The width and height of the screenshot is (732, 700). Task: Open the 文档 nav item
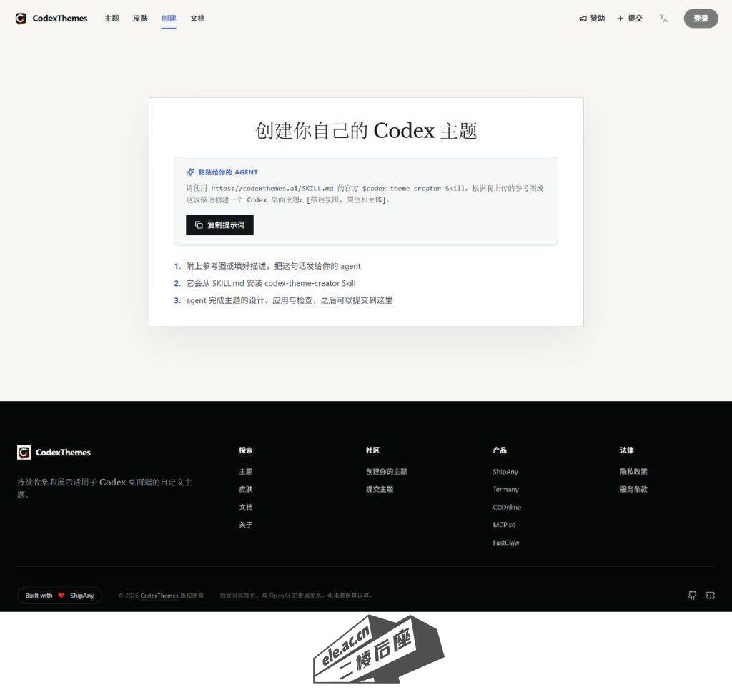click(x=197, y=18)
